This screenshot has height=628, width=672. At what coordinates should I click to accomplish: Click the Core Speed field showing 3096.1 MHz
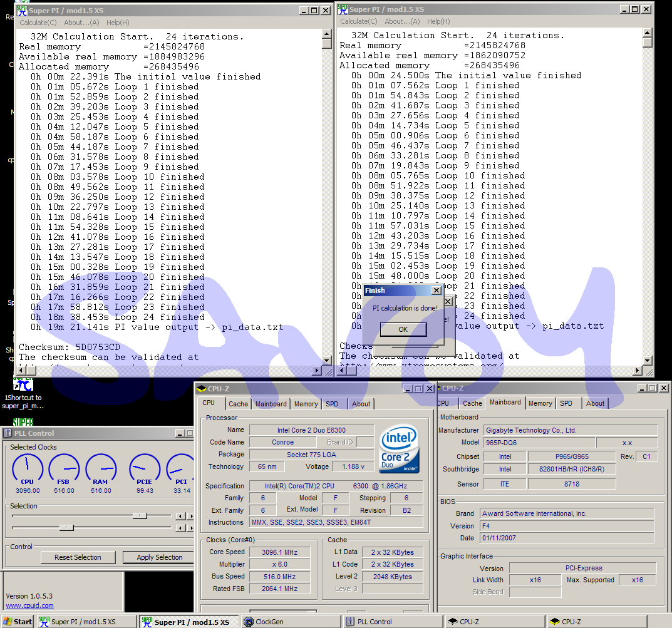click(x=280, y=553)
